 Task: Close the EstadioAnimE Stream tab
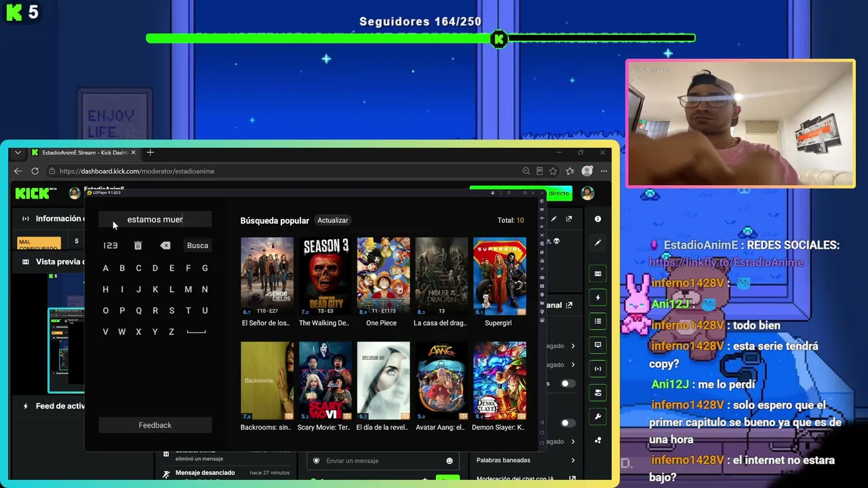[134, 152]
